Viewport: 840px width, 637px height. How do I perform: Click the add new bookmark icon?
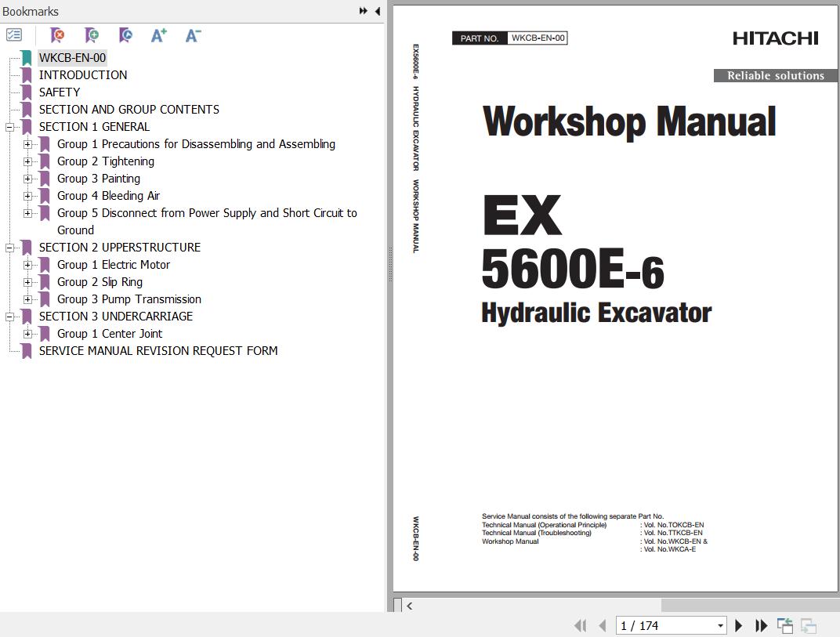pyautogui.click(x=92, y=35)
